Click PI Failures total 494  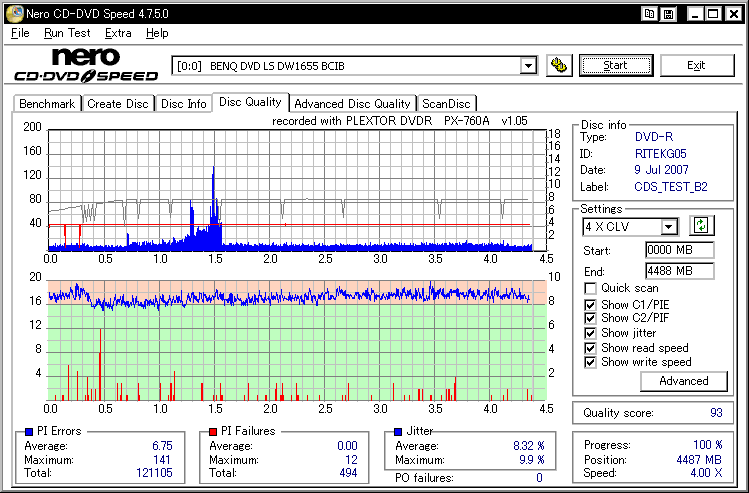348,473
